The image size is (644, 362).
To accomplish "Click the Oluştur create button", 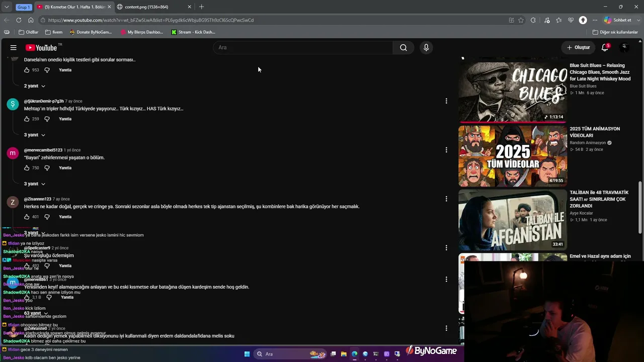I will click(x=579, y=47).
